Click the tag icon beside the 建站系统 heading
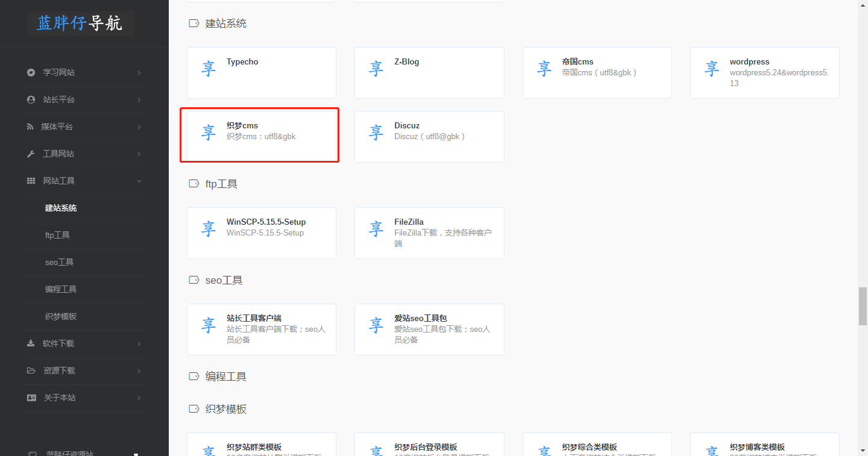 (x=193, y=23)
